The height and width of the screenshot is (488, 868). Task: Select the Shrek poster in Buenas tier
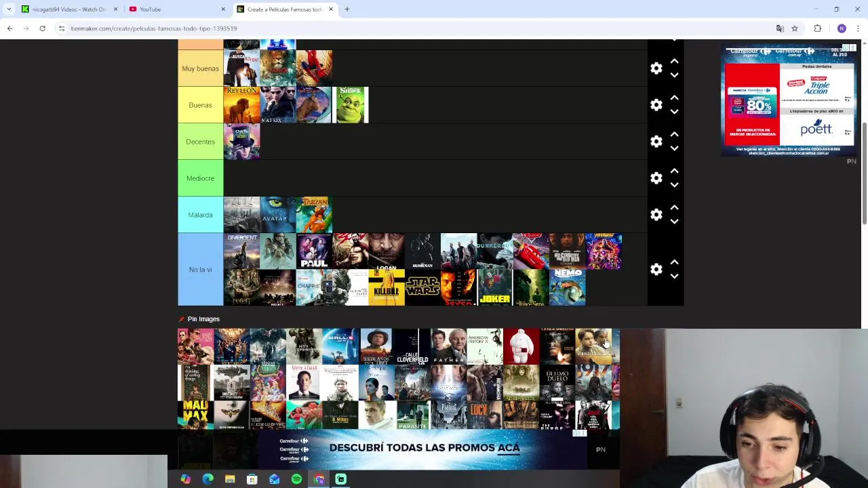pos(351,105)
